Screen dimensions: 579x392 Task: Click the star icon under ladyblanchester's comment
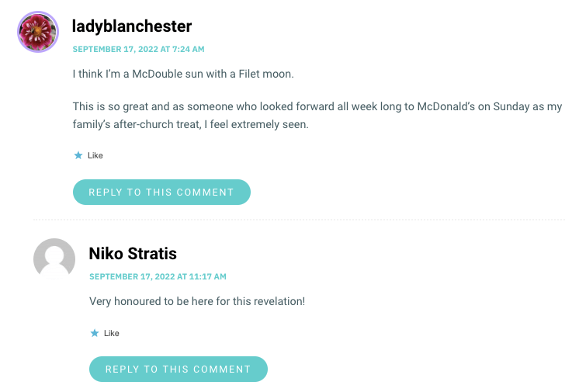click(x=78, y=155)
